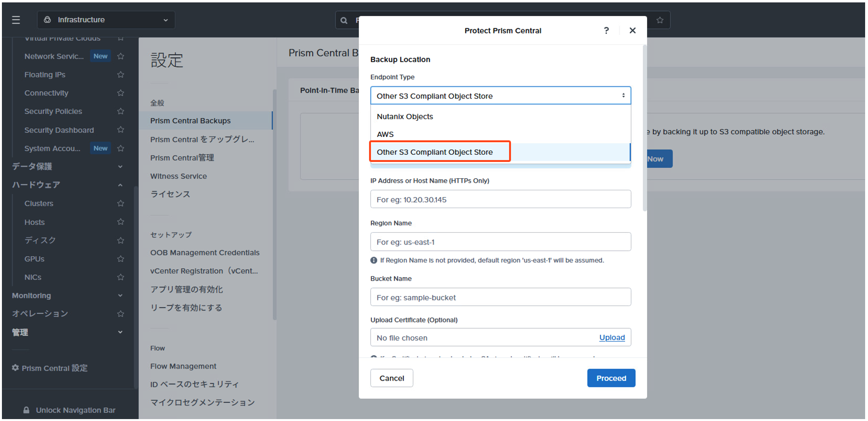Click the Unlock Navigation Bar lock icon
Viewport: 868px width, 421px height.
26,410
